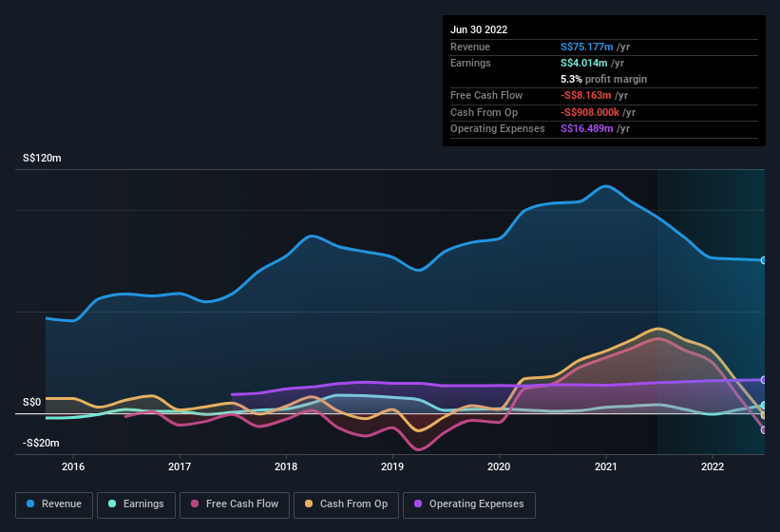The width and height of the screenshot is (780, 532).
Task: Click the Operating Expenses tooltip label
Action: [x=498, y=129]
